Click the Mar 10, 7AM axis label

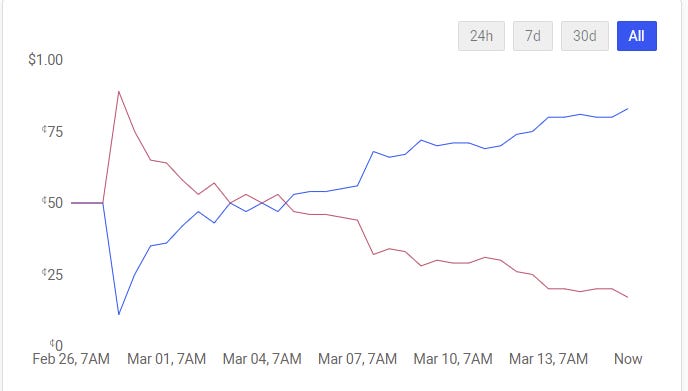(x=453, y=359)
